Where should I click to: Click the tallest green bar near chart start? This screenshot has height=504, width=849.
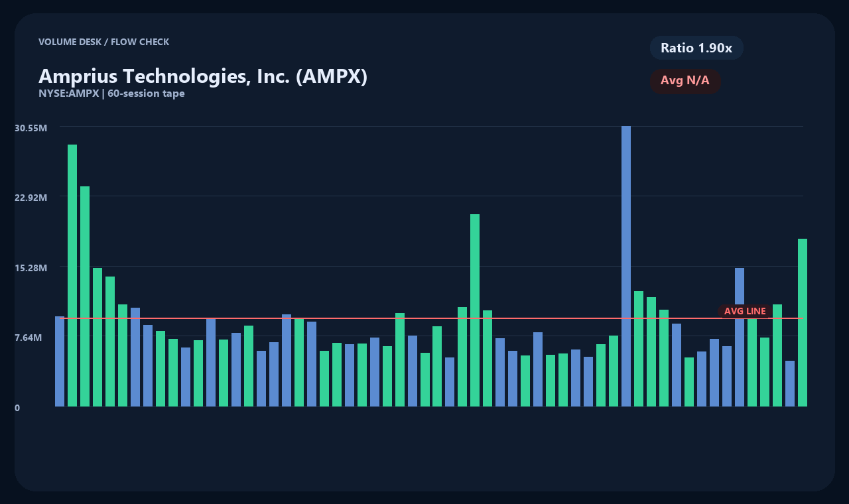click(72, 275)
